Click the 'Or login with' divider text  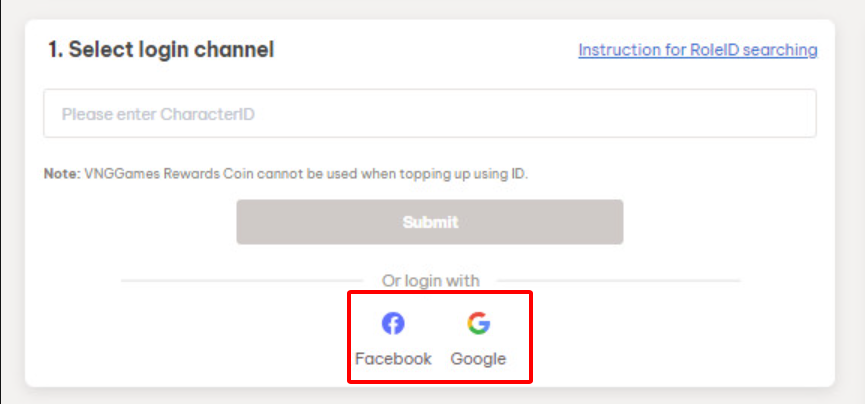click(x=430, y=281)
